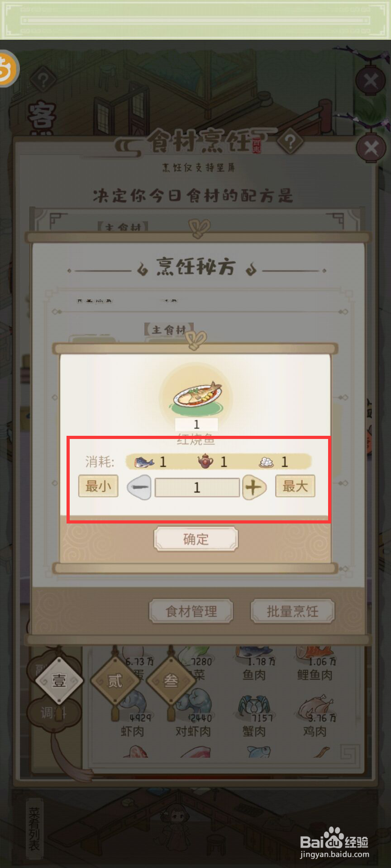Confirm cooking with 确定 button

(x=196, y=539)
